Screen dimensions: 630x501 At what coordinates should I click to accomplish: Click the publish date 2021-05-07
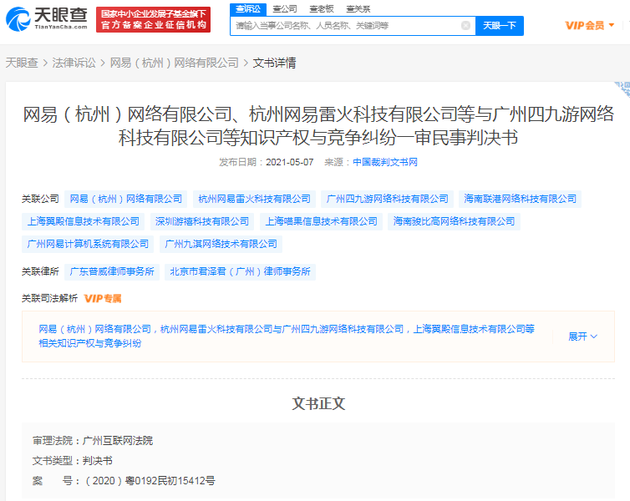[x=289, y=162]
